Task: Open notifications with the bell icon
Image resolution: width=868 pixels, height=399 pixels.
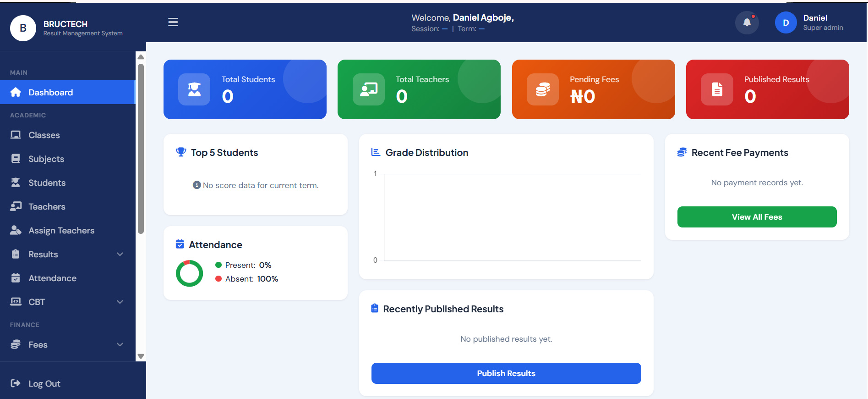Action: [747, 22]
